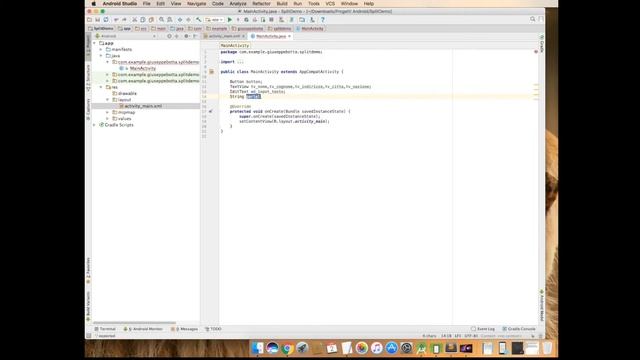The width and height of the screenshot is (640, 360).
Task: Click the Project panel settings gear icon
Action: coord(186,36)
